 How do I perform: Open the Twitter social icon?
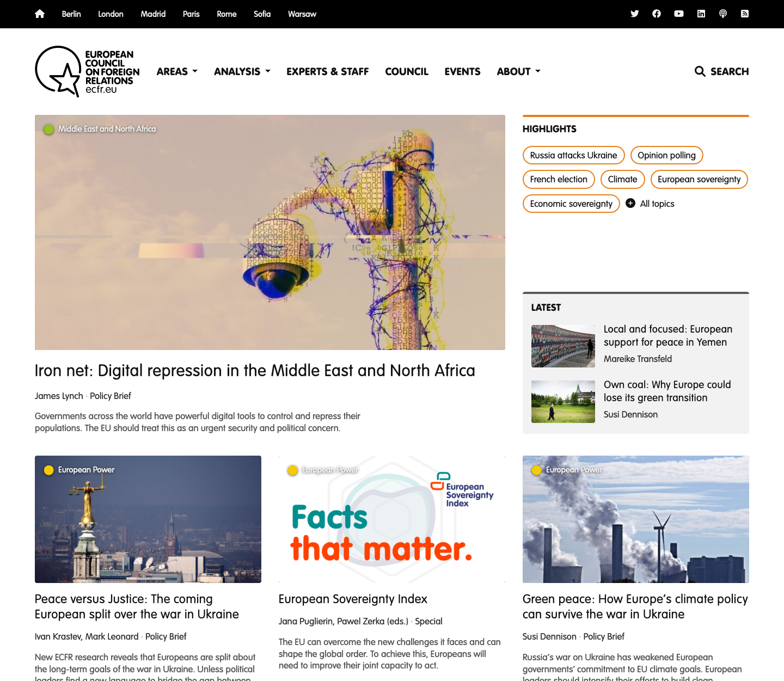[634, 14]
